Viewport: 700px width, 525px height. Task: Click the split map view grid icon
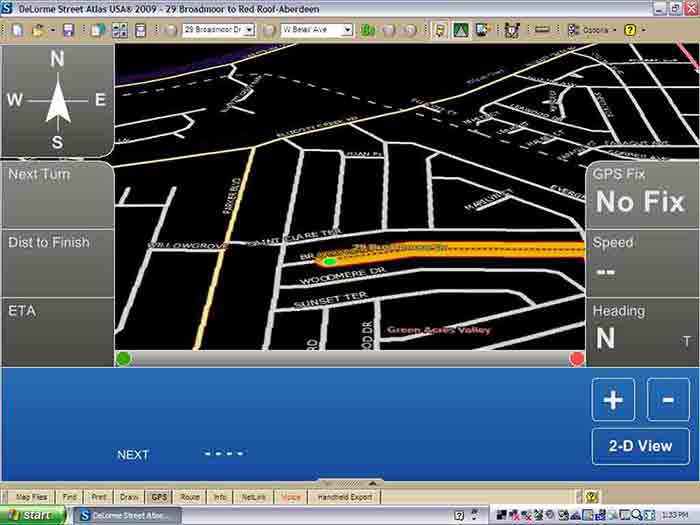click(120, 30)
